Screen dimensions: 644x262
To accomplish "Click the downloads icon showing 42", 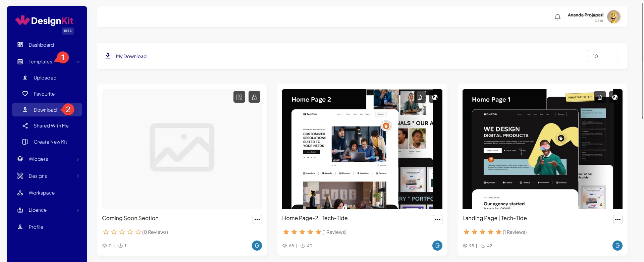I will [483, 246].
